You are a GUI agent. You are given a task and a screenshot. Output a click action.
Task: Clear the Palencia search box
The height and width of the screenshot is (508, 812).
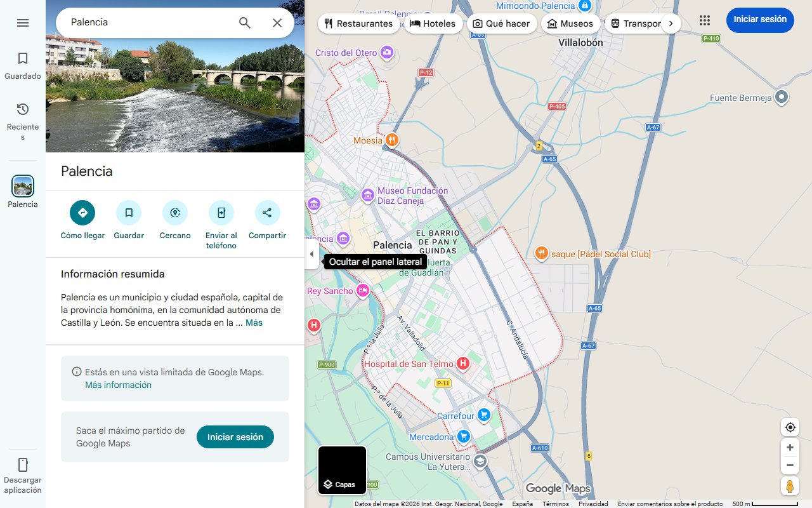tap(277, 23)
